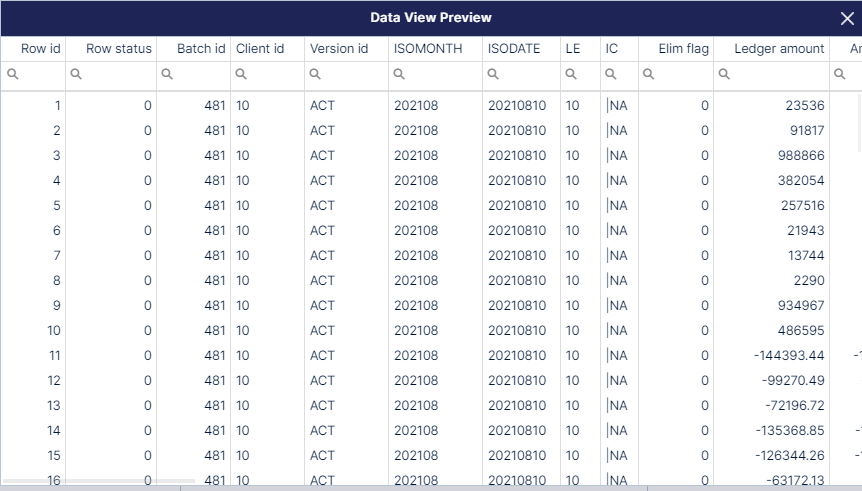862x491 pixels.
Task: Click search icon under Row status column
Action: click(x=76, y=74)
